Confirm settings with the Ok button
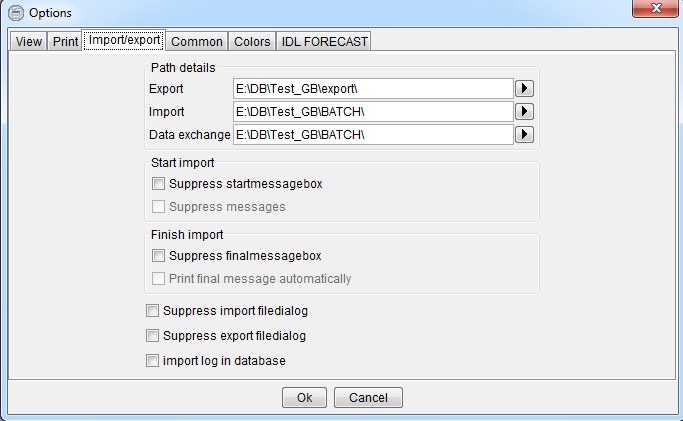Image resolution: width=683 pixels, height=421 pixels. pos(304,397)
